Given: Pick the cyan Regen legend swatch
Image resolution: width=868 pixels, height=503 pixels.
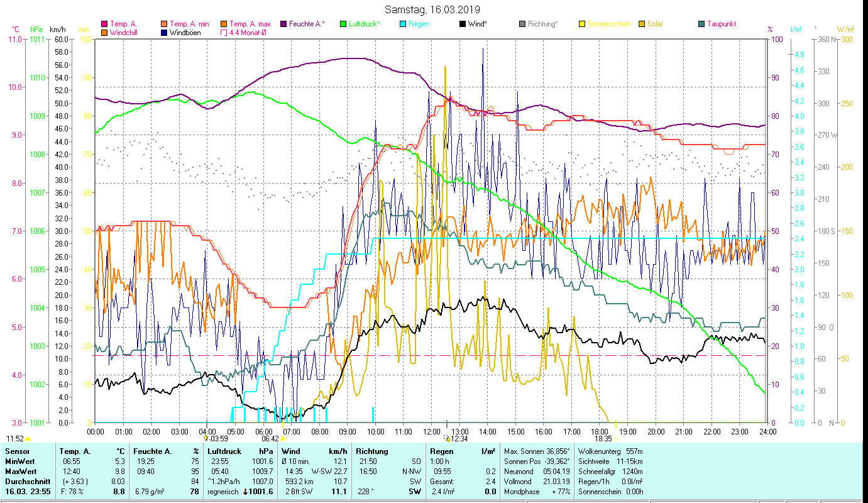Looking at the screenshot, I should pyautogui.click(x=404, y=24).
